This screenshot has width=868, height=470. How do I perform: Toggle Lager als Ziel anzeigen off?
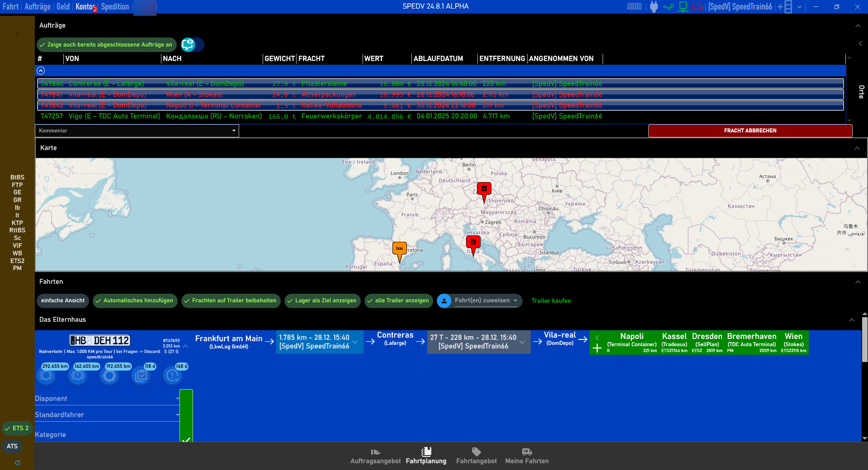point(322,301)
